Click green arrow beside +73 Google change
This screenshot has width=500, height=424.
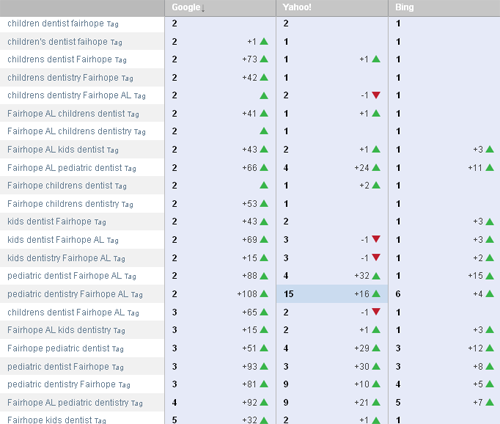[x=264, y=59]
